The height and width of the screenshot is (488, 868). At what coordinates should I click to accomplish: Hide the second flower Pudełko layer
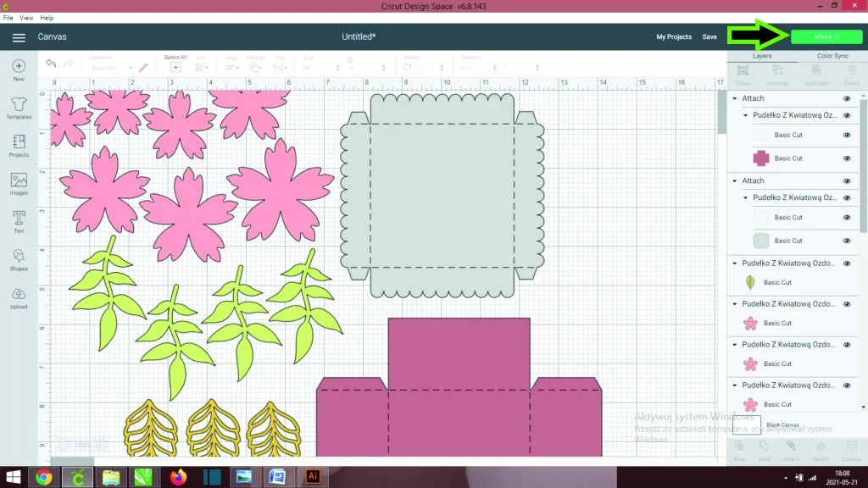pos(847,345)
